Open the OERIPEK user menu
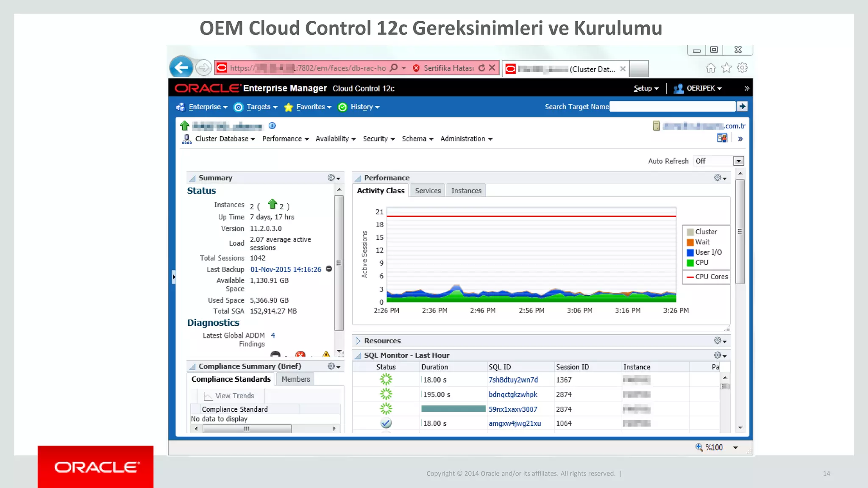This screenshot has width=868, height=488. (698, 88)
